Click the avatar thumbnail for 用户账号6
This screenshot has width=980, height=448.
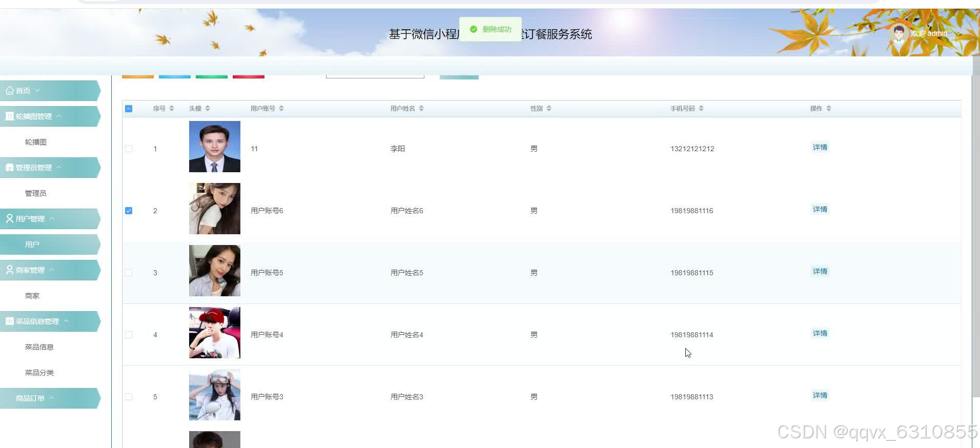215,209
